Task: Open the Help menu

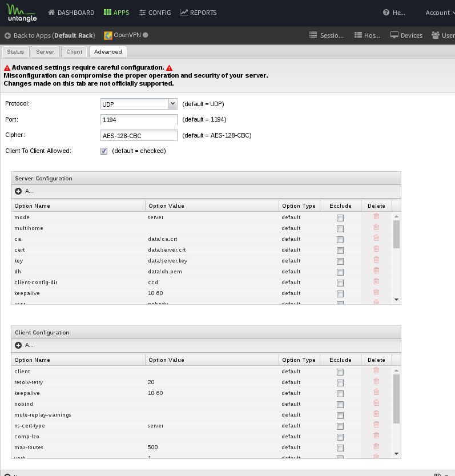Action: tap(394, 13)
